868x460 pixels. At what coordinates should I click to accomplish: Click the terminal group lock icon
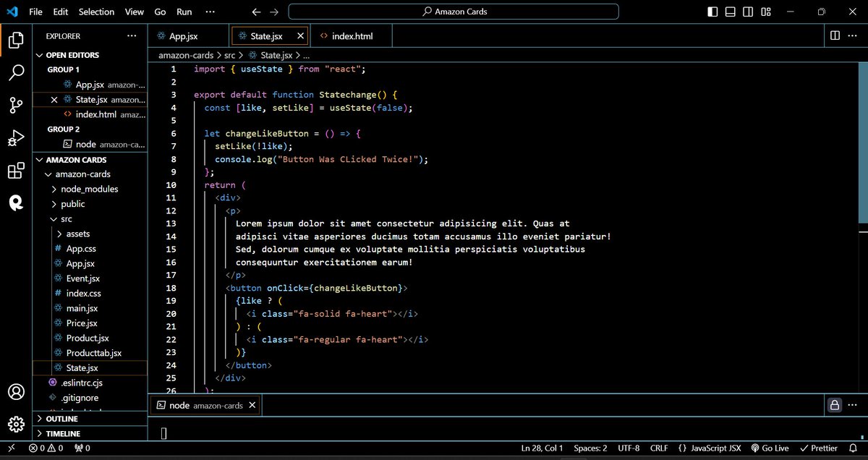pos(835,406)
